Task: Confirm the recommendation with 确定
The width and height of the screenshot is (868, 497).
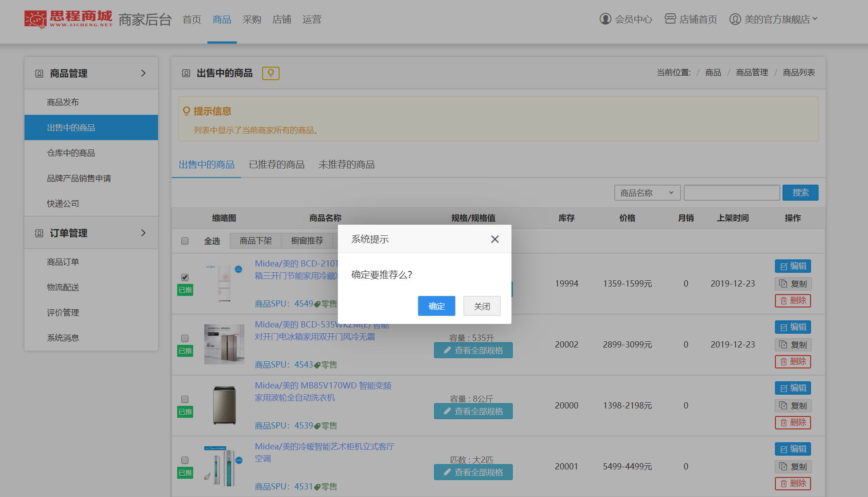Action: 436,306
